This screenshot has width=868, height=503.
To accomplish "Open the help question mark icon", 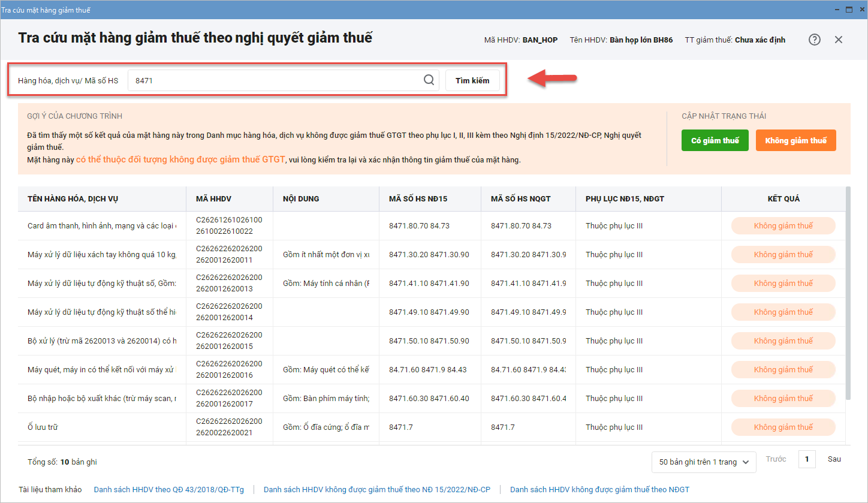I will tap(814, 40).
